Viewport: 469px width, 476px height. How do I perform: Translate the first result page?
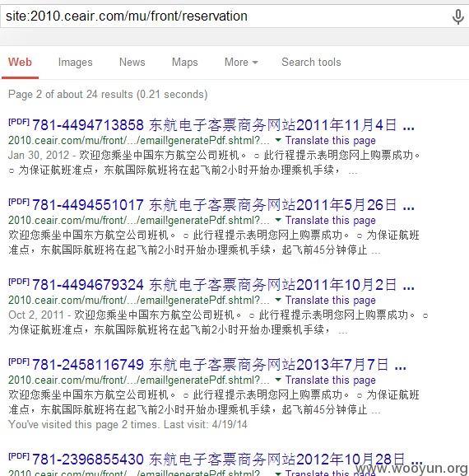tap(331, 141)
